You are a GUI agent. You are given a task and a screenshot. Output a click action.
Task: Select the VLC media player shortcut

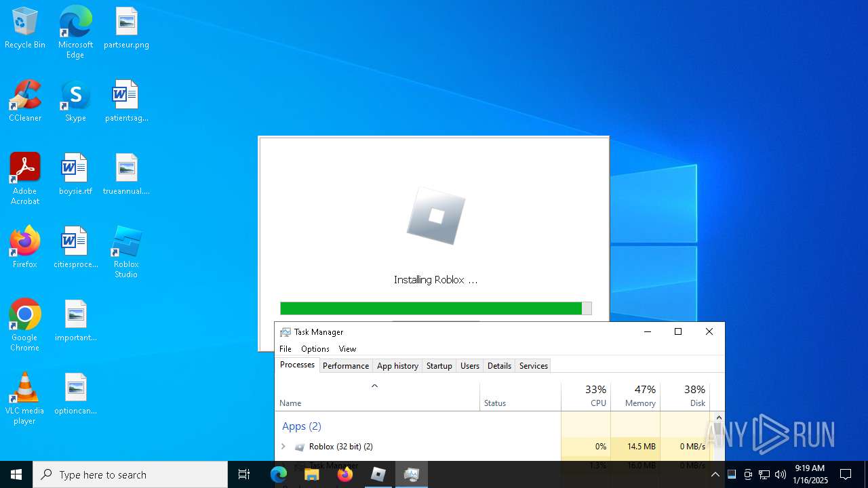point(25,399)
